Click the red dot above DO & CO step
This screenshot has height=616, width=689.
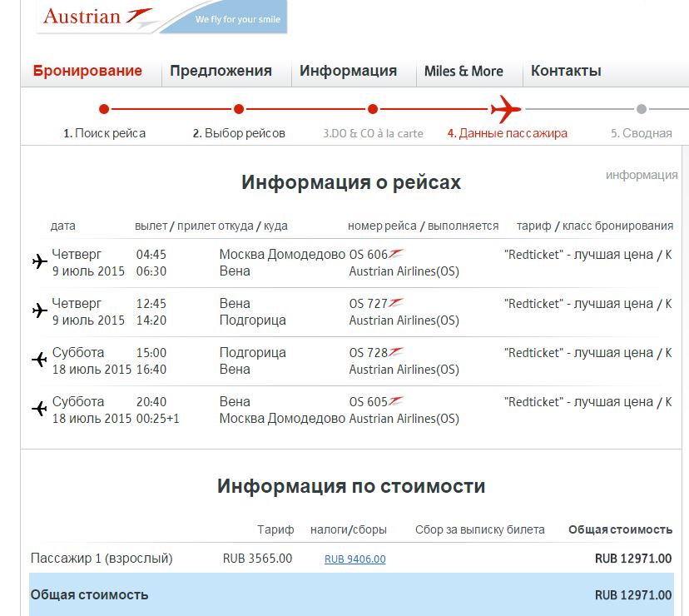click(x=373, y=109)
